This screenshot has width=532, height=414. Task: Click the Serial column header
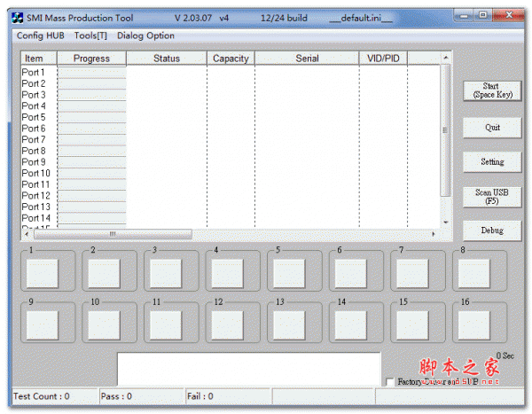pos(307,59)
